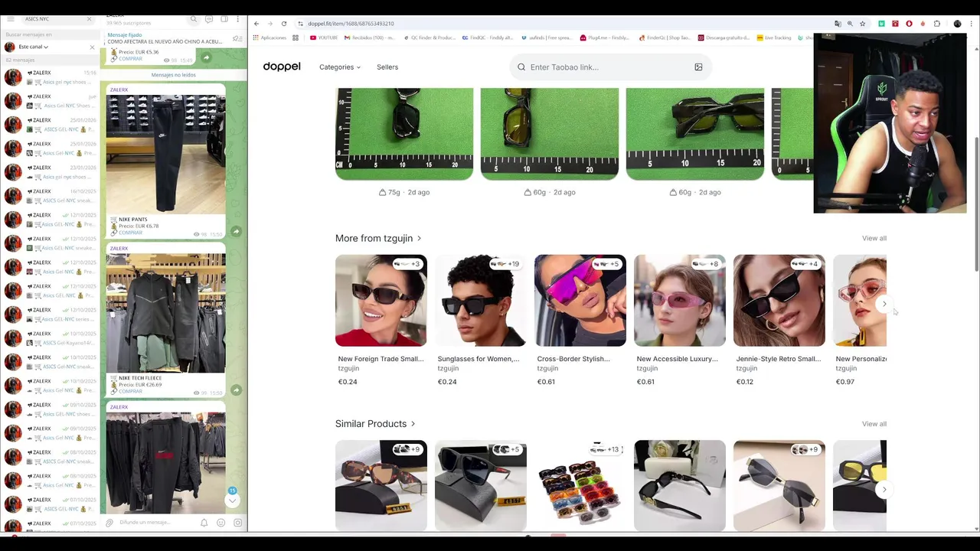Image resolution: width=980 pixels, height=551 pixels.
Task: Click the doppel logo
Action: [x=282, y=67]
